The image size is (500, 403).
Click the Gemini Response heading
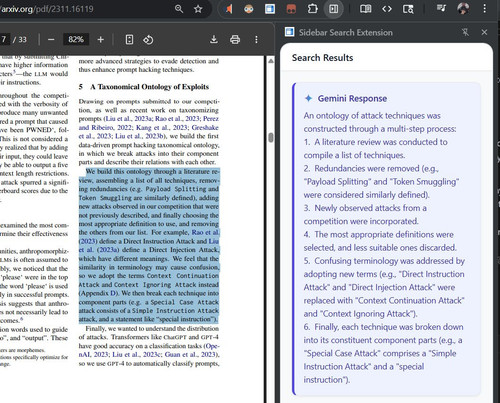(x=352, y=98)
